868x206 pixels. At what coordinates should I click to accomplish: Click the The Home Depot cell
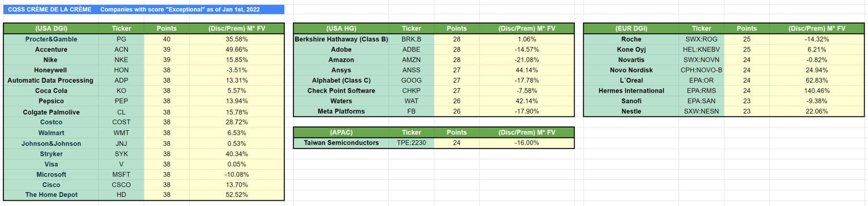point(51,195)
